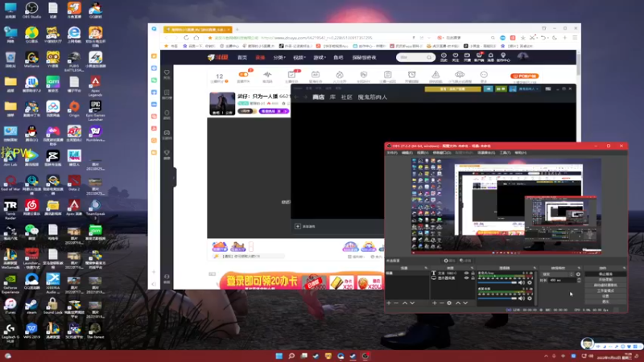This screenshot has height=362, width=644.
Task: Click 启动虚拟摄像机 virtual camera button
Action: pos(606,285)
